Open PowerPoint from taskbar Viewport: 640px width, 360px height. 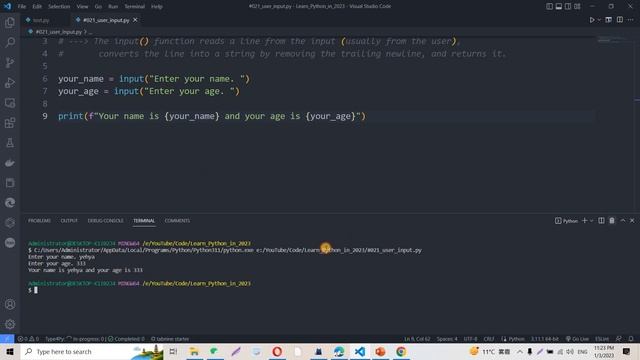380,351
